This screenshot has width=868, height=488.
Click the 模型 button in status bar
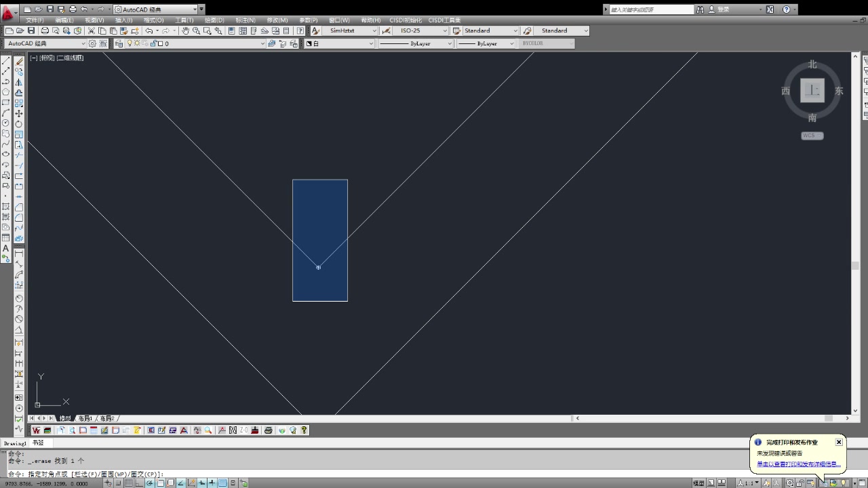[x=698, y=483]
